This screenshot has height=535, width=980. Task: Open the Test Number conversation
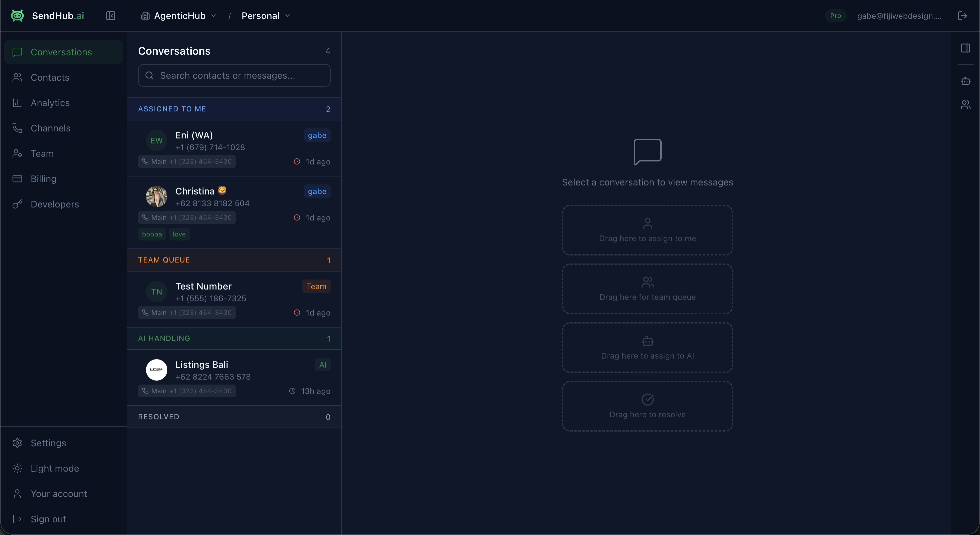[234, 299]
